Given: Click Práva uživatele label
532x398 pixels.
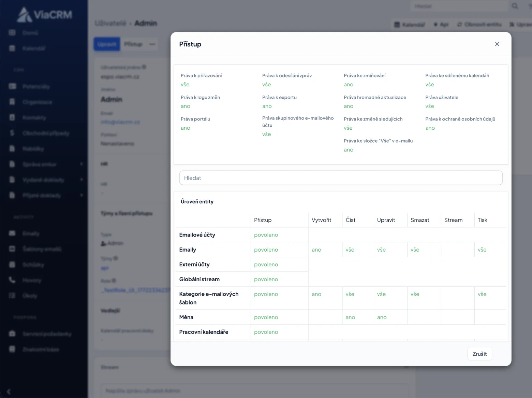Looking at the screenshot, I should pos(442,97).
